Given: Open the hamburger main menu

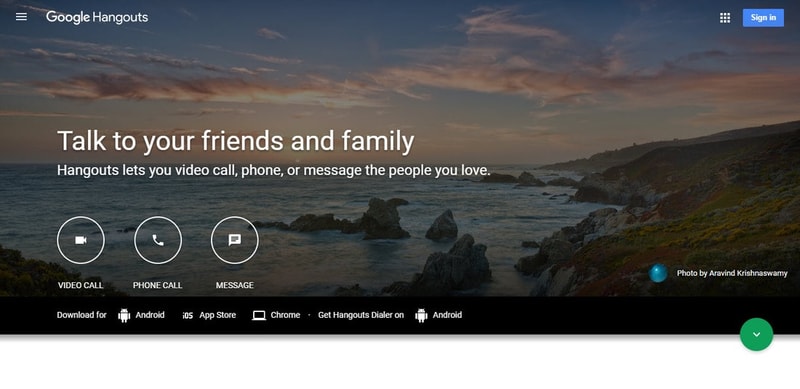Looking at the screenshot, I should 21,17.
